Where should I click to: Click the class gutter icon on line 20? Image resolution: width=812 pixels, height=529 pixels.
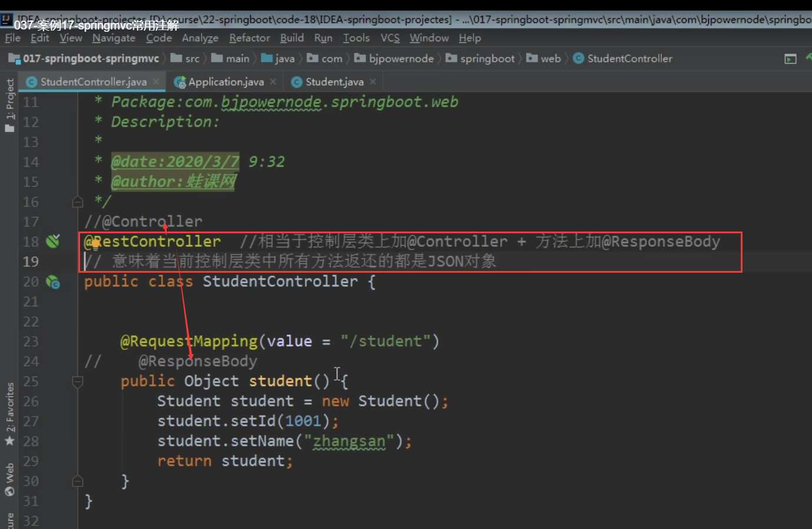pos(53,282)
